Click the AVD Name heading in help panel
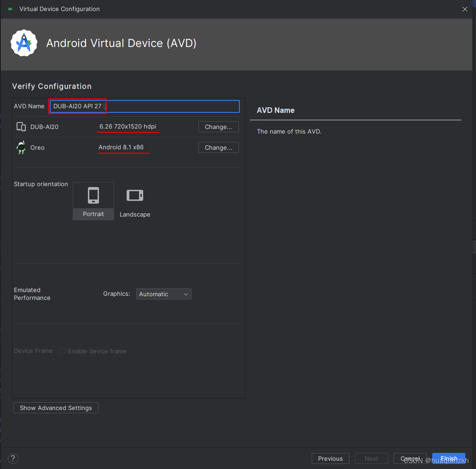This screenshot has width=476, height=469. pyautogui.click(x=276, y=110)
